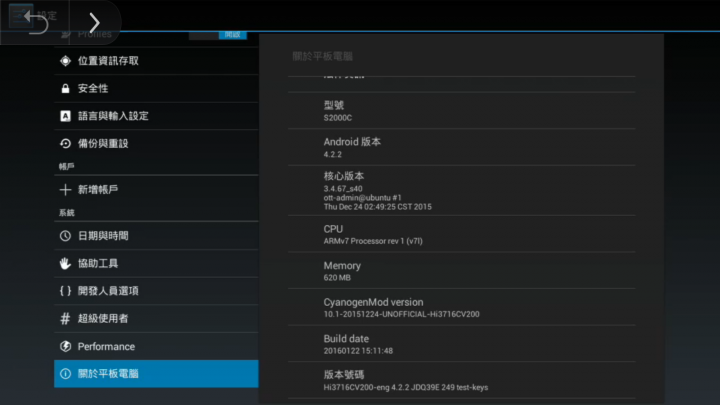This screenshot has width=720, height=405.
Task: Click the Build date row
Action: point(461,344)
